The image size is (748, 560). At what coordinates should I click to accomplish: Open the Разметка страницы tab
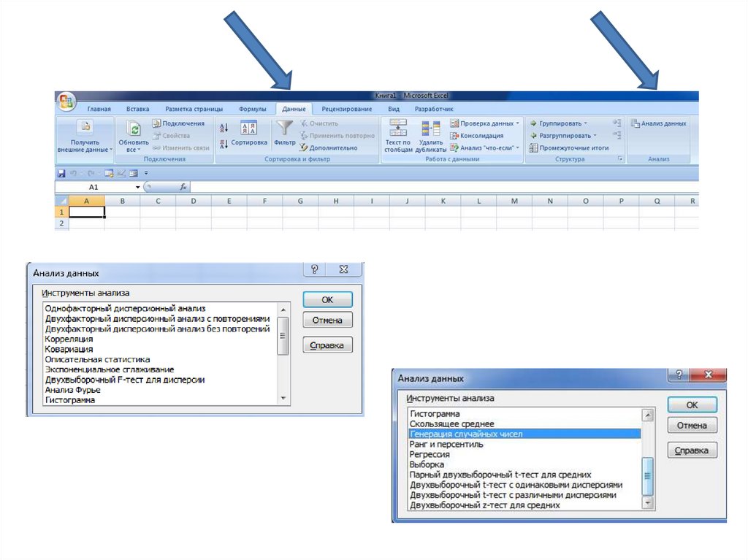tap(194, 109)
